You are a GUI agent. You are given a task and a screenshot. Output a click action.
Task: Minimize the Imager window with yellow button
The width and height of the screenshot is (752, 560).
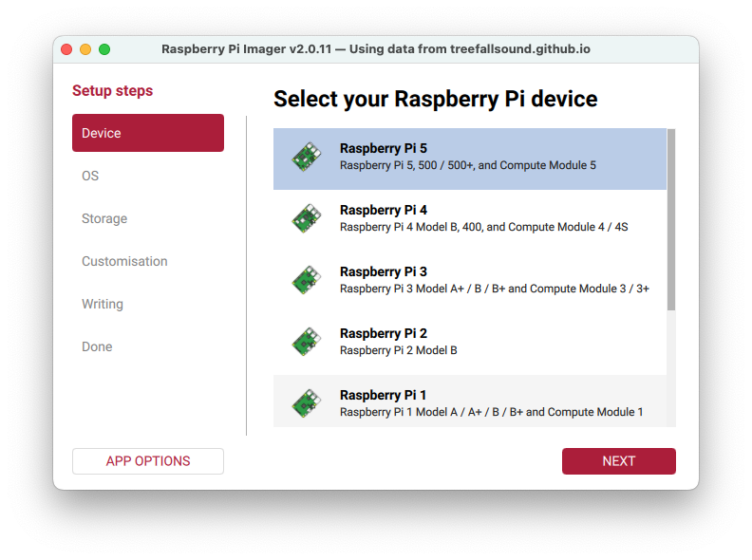tap(85, 49)
